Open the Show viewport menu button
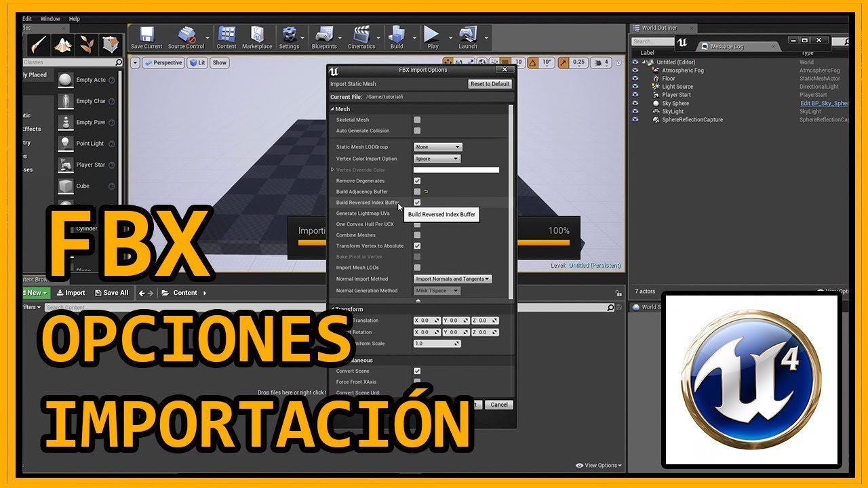Screen dimensions: 868x488 pyautogui.click(x=220, y=62)
